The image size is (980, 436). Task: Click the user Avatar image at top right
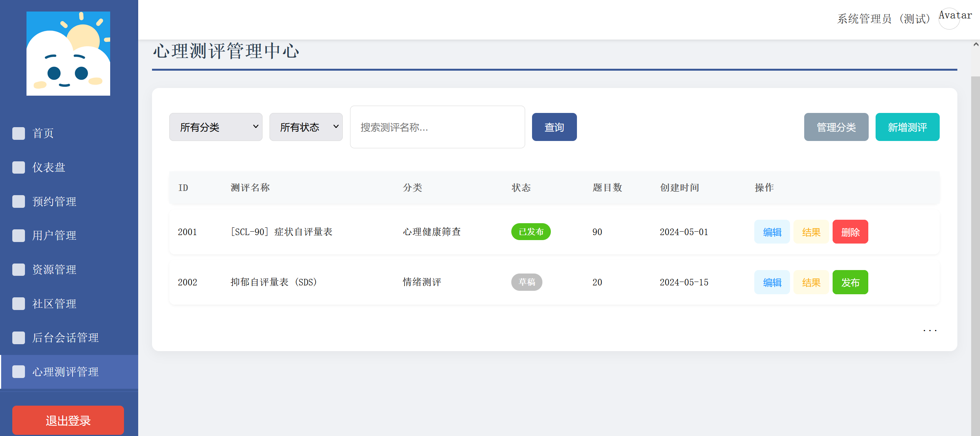(x=949, y=18)
